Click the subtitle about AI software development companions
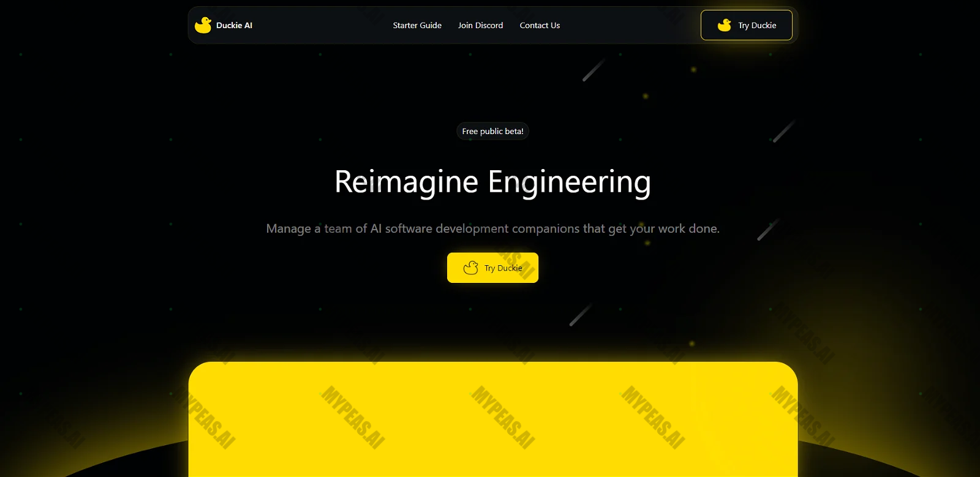 (492, 228)
